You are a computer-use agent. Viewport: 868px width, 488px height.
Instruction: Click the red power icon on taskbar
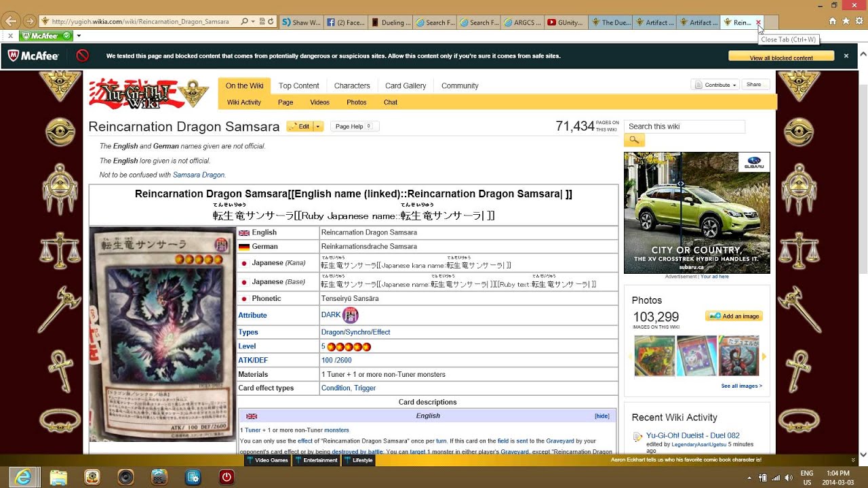point(226,477)
